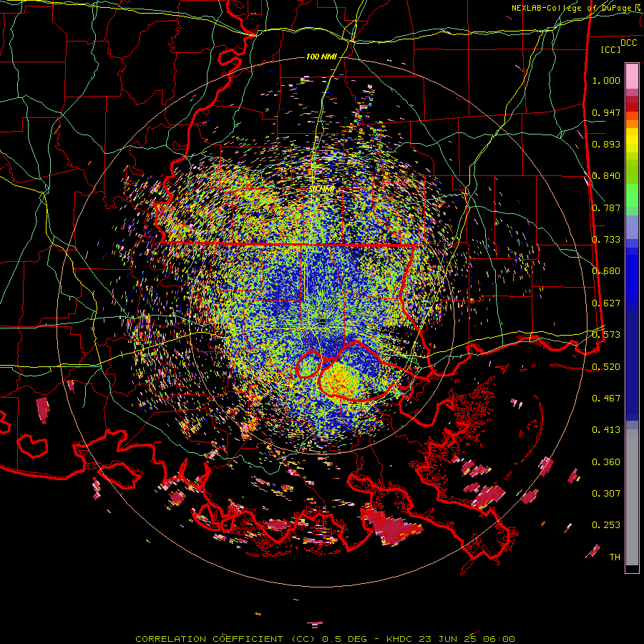Click the DCC product label
644x644 pixels.
[629, 43]
